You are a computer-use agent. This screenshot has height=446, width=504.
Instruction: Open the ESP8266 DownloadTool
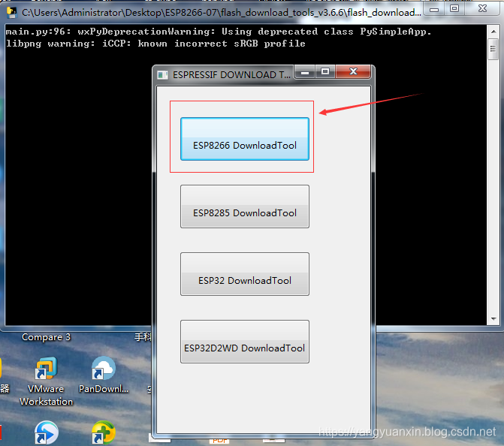(x=245, y=139)
